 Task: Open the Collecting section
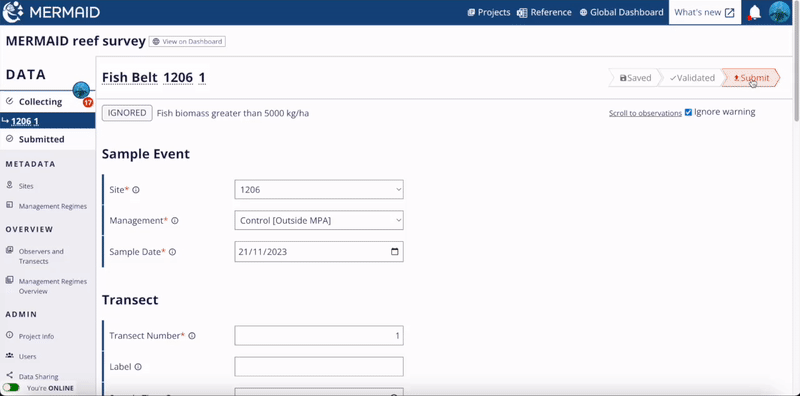(40, 102)
